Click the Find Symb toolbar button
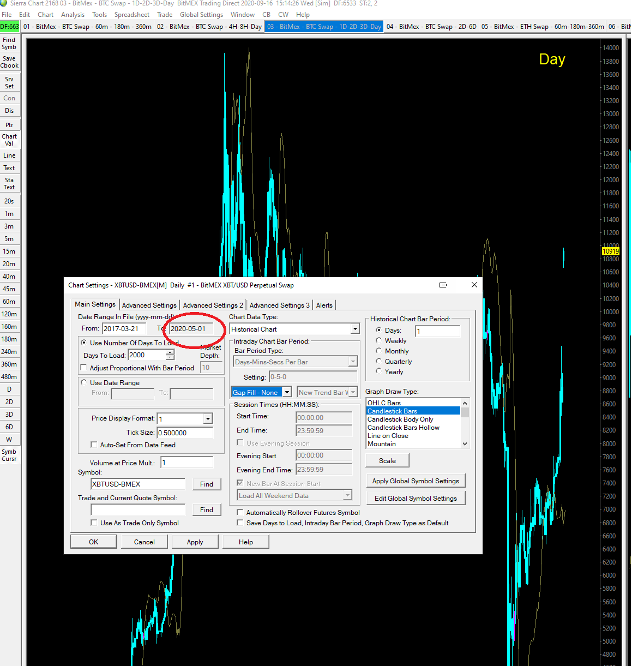Viewport: 644px width, 666px height. tap(9, 43)
